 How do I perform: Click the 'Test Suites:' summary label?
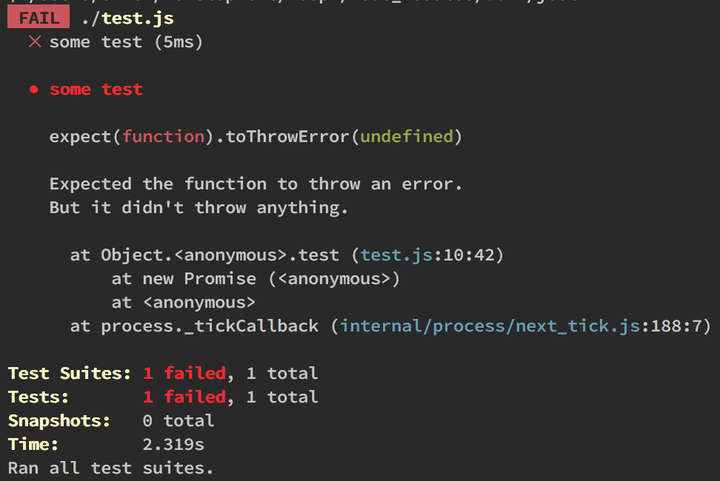tap(69, 374)
